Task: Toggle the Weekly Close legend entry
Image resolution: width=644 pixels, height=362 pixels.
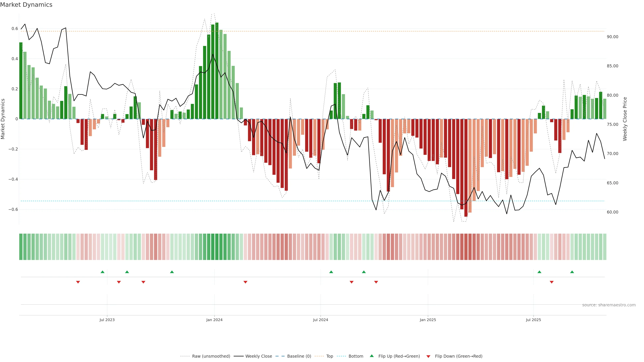Action: 258,356
